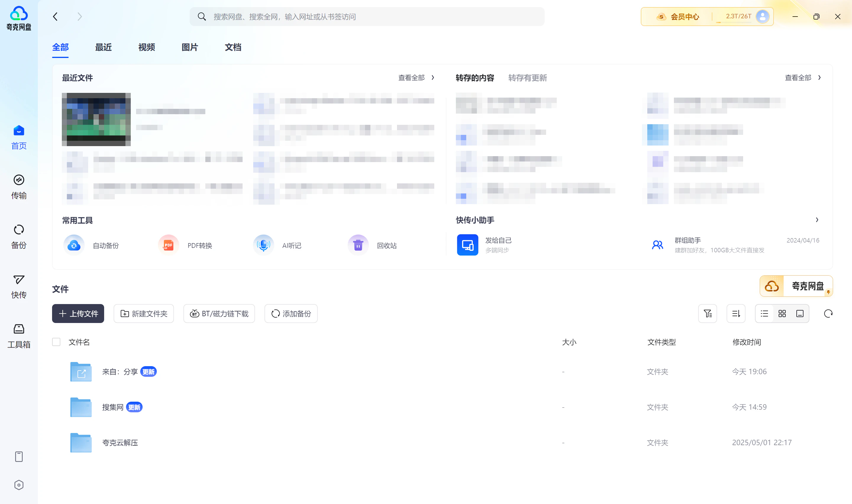Open the 工具箱 toolbox sidebar section

[19, 336]
